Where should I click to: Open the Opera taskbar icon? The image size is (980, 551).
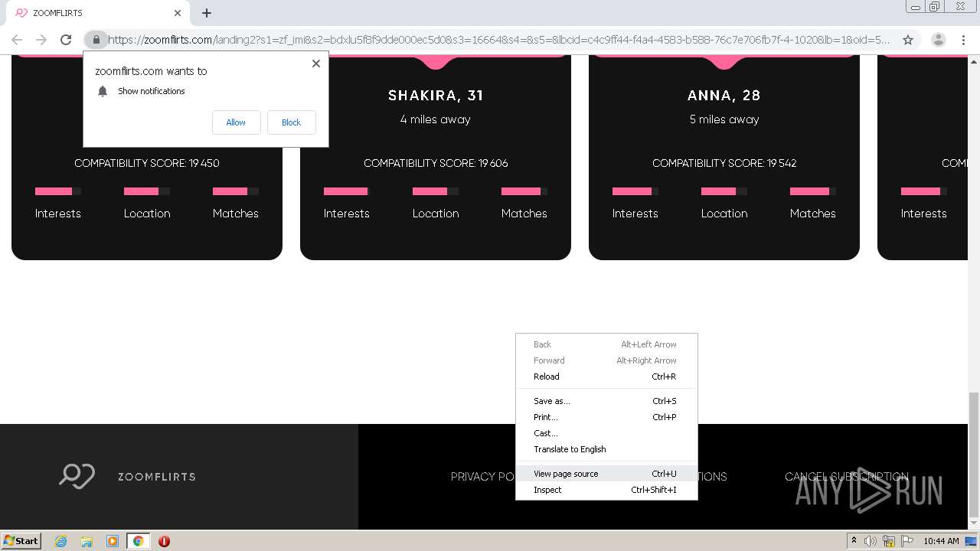[x=164, y=541]
